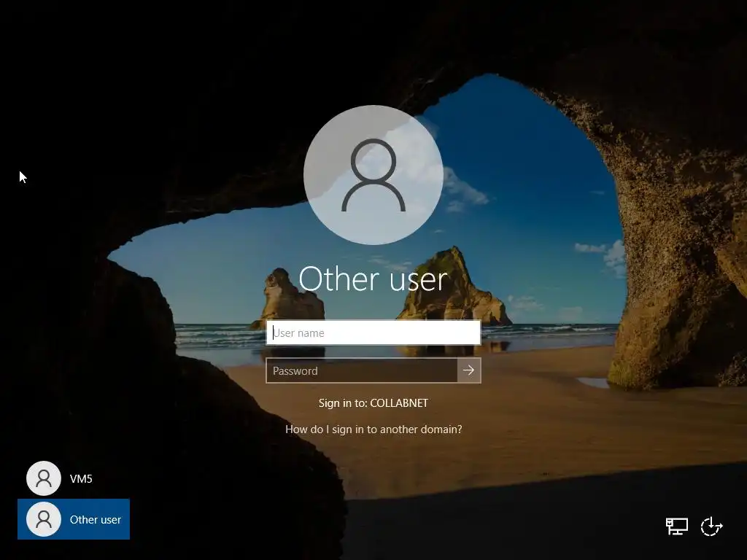Click the User name input field

(x=373, y=332)
